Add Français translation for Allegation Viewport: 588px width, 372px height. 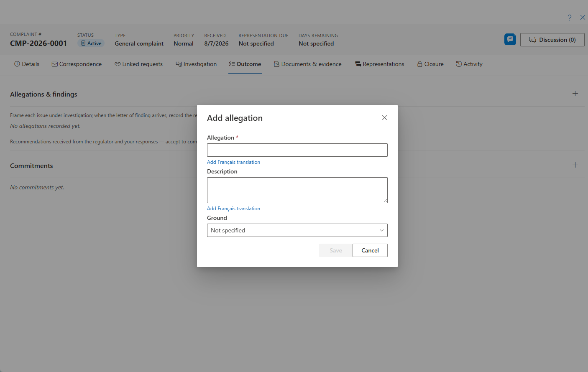click(x=233, y=162)
